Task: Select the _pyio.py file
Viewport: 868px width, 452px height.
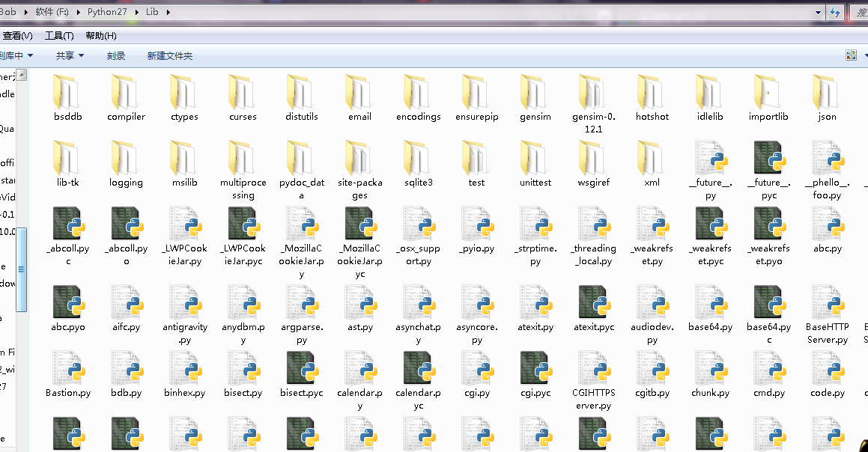Action: pos(476,230)
